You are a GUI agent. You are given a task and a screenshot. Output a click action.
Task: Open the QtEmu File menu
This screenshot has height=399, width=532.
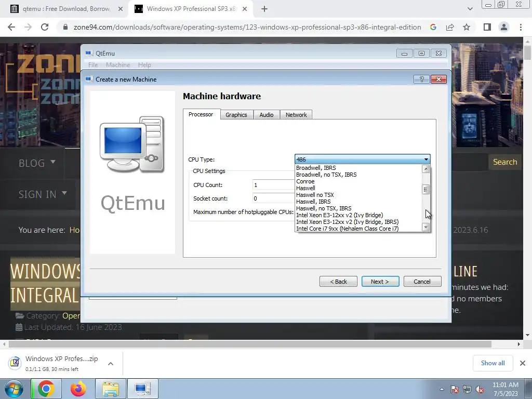[93, 65]
